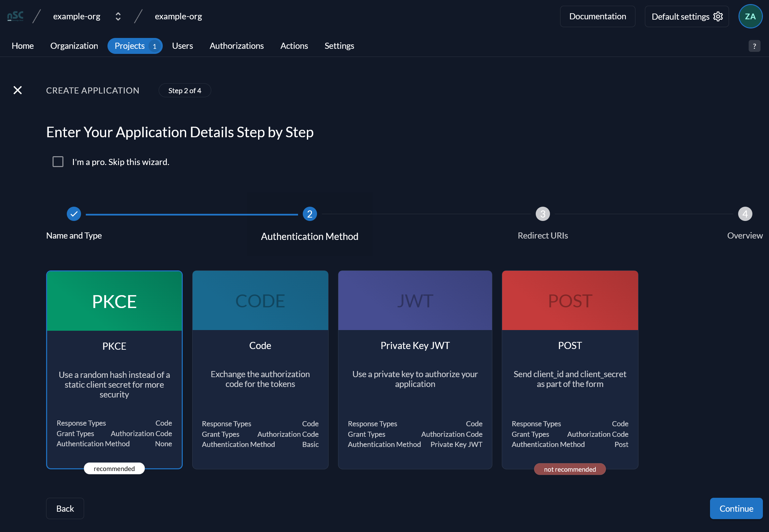Open the Settings tab
Image resolution: width=769 pixels, height=532 pixels.
tap(339, 46)
